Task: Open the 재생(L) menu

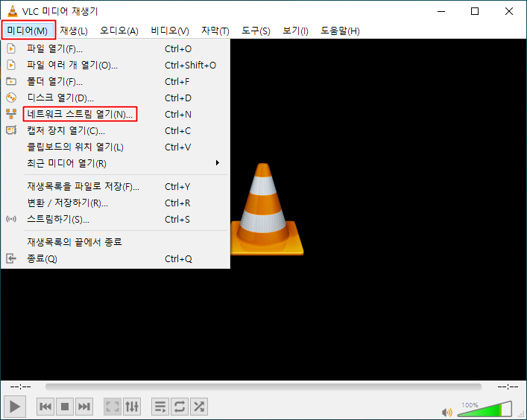Action: 74,31
